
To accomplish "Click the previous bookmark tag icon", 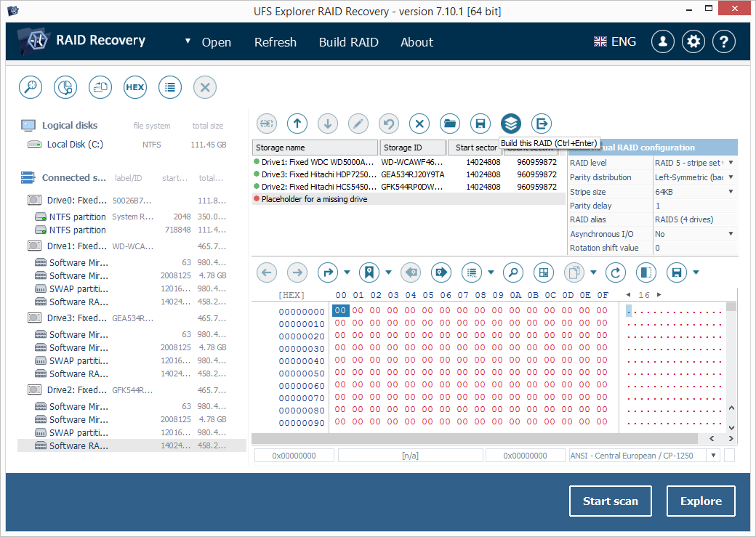I will [x=411, y=272].
